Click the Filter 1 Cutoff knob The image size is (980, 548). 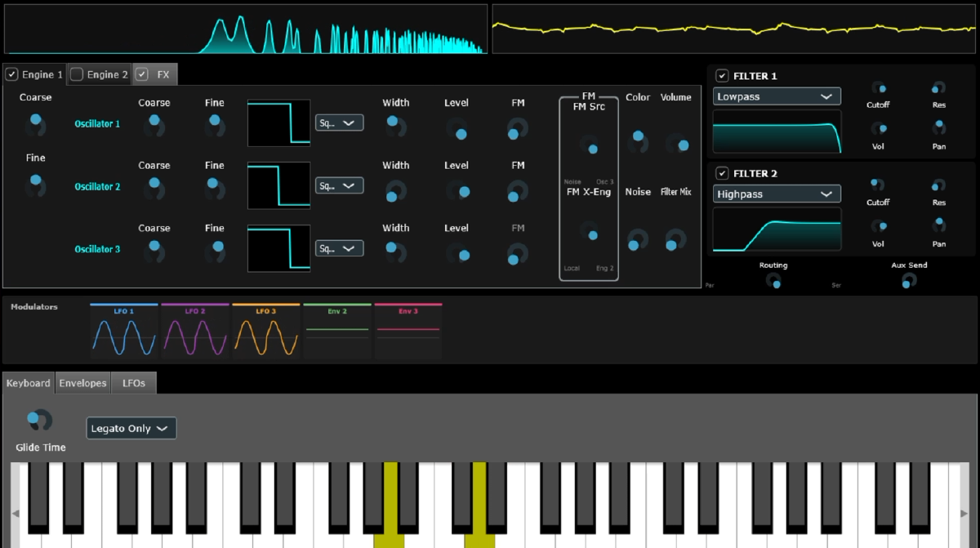click(879, 88)
